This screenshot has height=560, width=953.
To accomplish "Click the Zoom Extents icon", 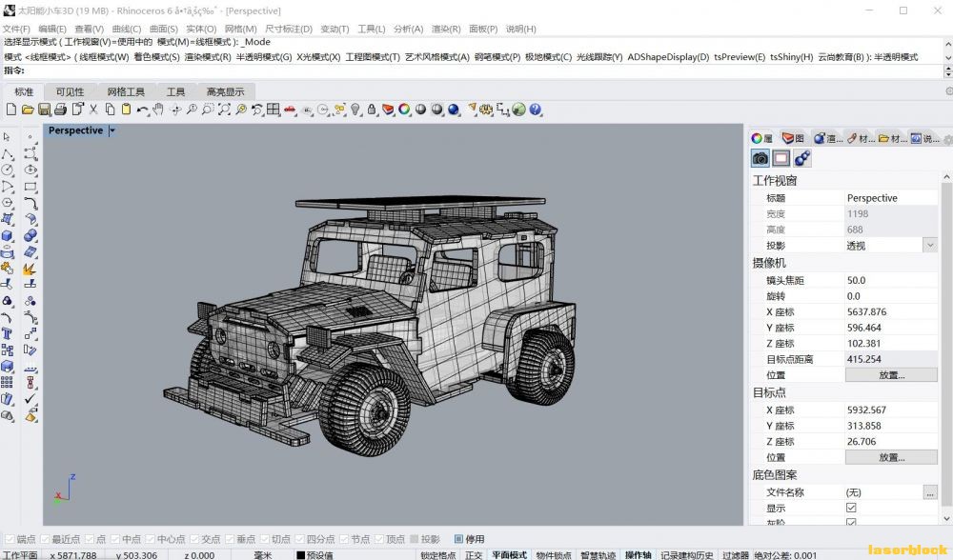I will 224,110.
